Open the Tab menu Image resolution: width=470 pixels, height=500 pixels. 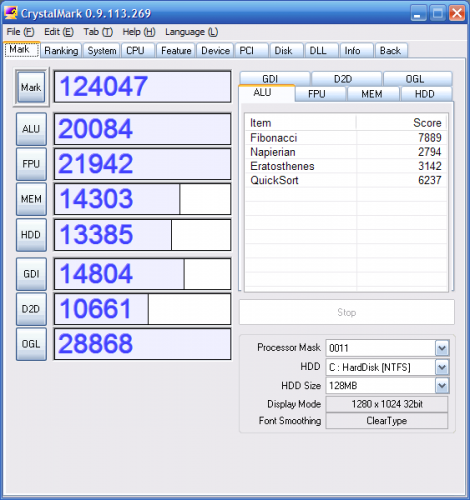[x=98, y=32]
